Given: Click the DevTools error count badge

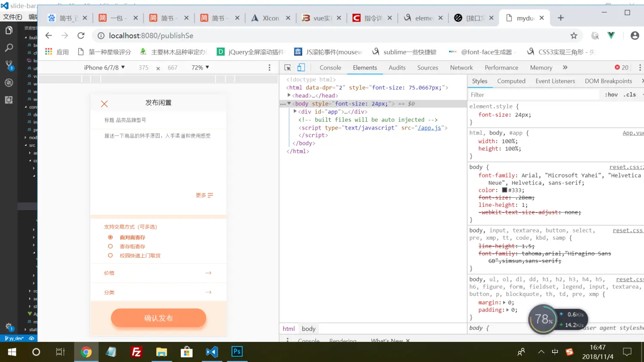Looking at the screenshot, I should (621, 67).
